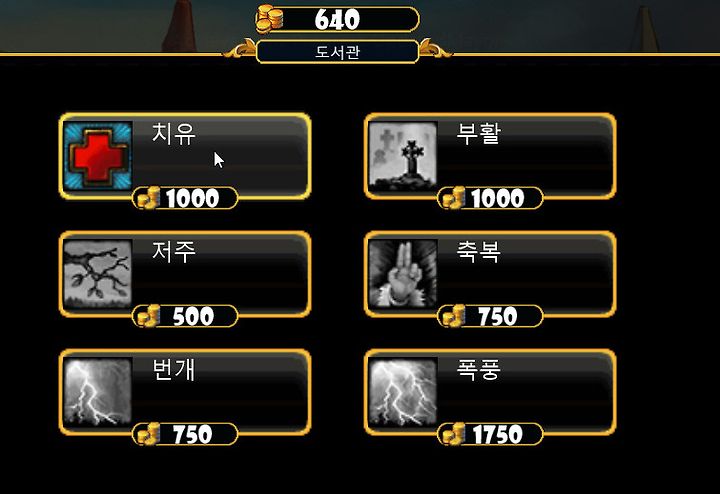720x494 pixels.
Task: Click the 저주 spell card label
Action: (x=174, y=252)
